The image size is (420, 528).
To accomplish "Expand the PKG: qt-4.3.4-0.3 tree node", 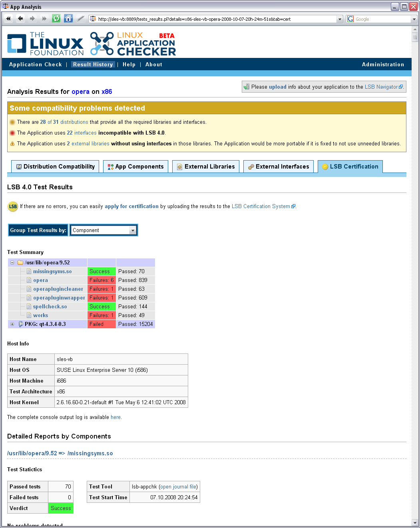I will 12,324.
